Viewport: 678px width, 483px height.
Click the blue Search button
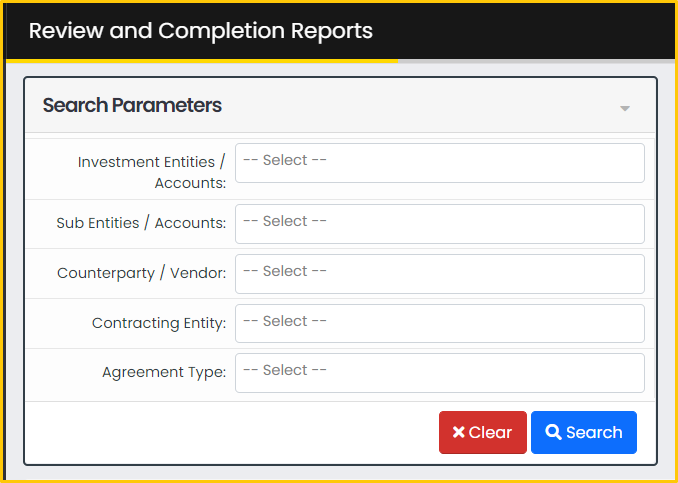click(584, 432)
